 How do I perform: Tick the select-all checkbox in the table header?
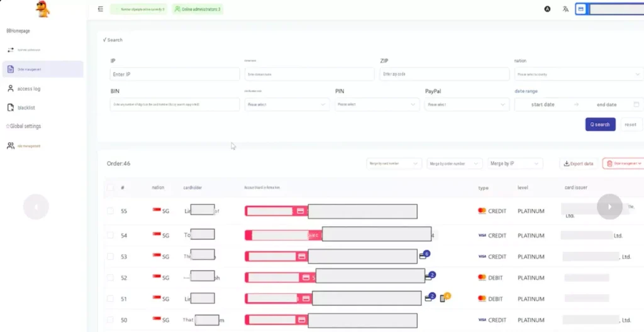[x=110, y=187]
